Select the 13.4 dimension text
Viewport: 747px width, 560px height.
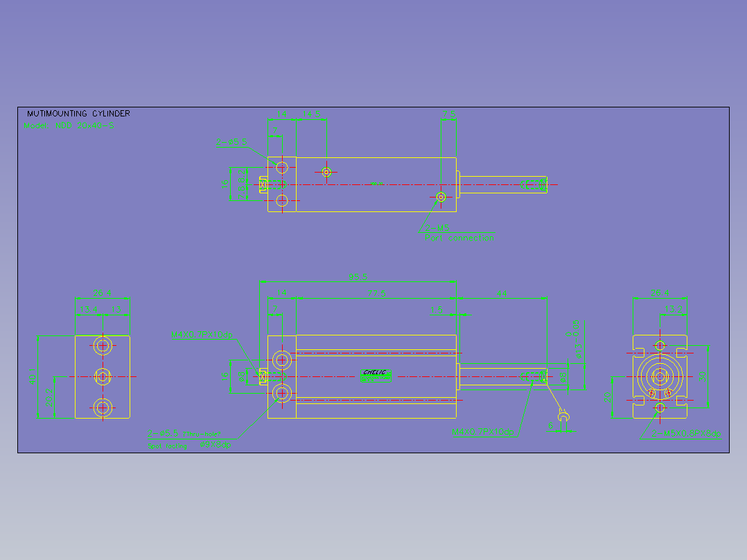pos(89,309)
